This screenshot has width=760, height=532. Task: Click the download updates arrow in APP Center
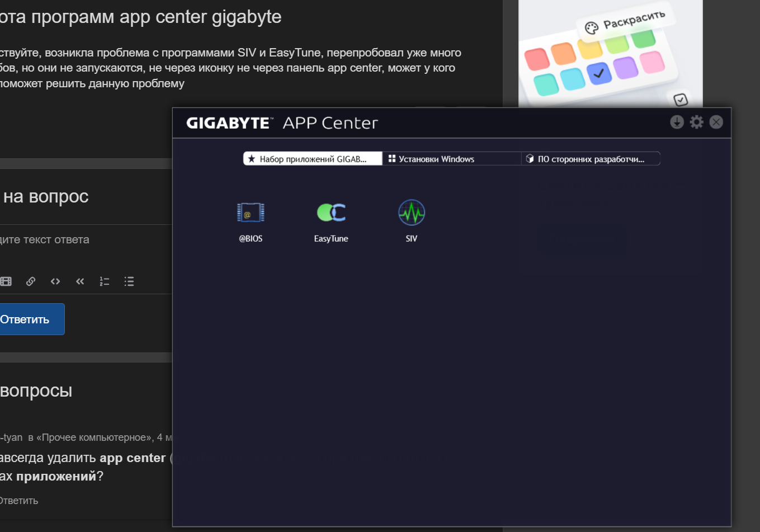pyautogui.click(x=677, y=122)
